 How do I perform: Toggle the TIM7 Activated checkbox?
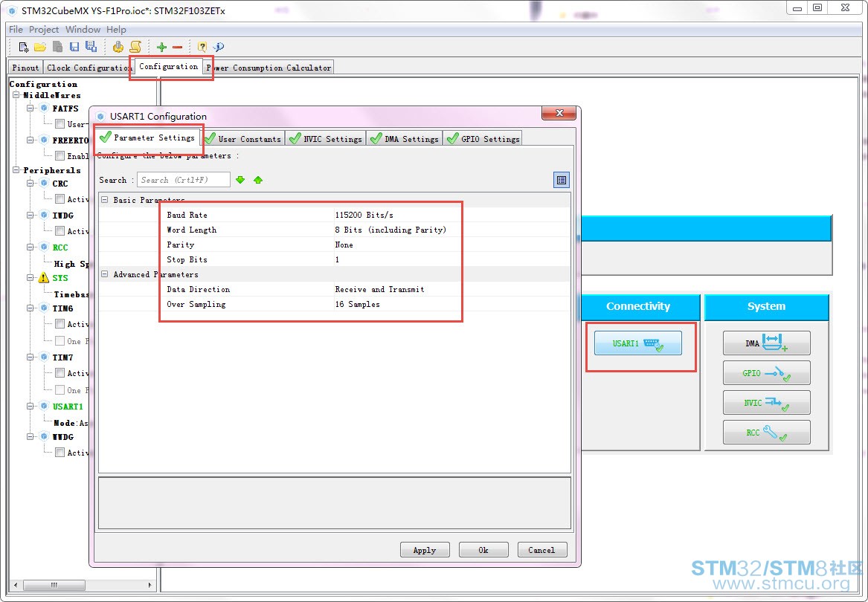60,373
